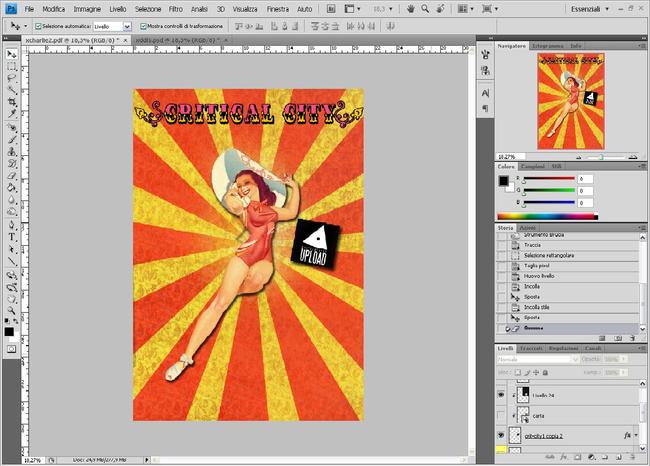Hide the criticity1 copia 2 layer
The width and height of the screenshot is (650, 466).
tap(501, 435)
